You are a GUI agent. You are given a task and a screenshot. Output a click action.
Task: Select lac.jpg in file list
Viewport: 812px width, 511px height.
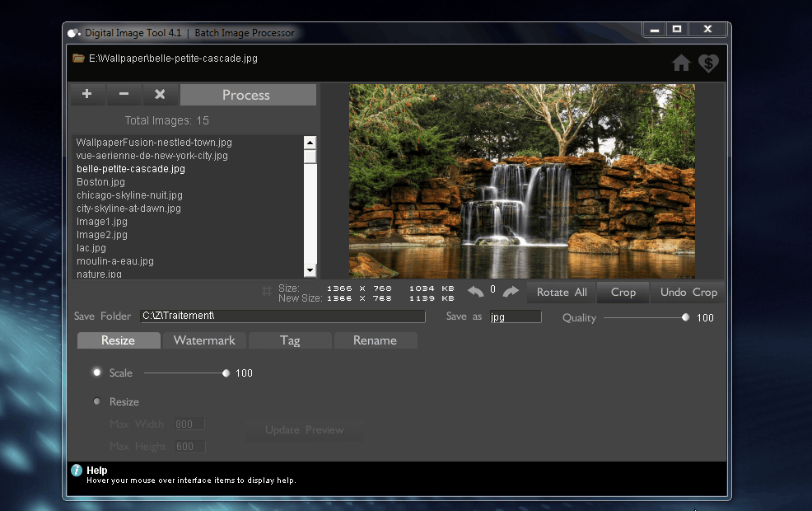click(91, 248)
